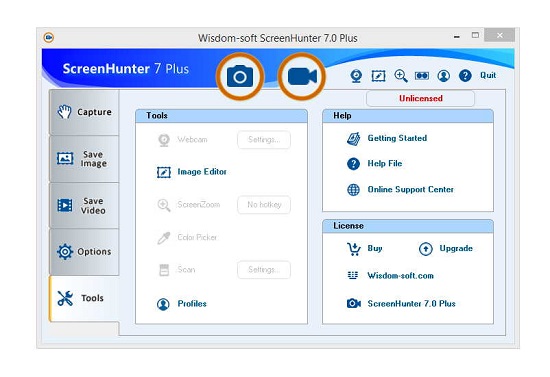Click the large camera screenshot capture button
This screenshot has height=377, width=550.
tap(240, 76)
